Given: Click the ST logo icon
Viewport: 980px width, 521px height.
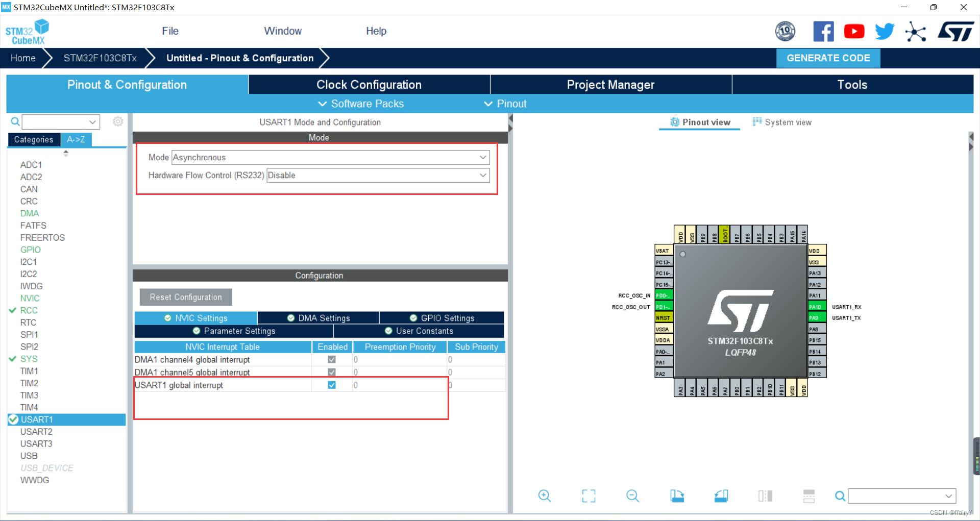Looking at the screenshot, I should (956, 32).
